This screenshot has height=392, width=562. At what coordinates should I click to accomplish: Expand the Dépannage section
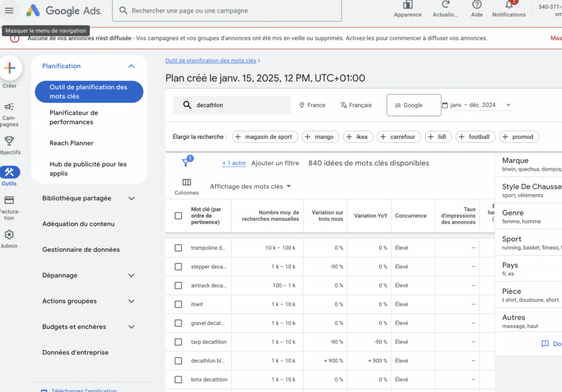coord(131,275)
